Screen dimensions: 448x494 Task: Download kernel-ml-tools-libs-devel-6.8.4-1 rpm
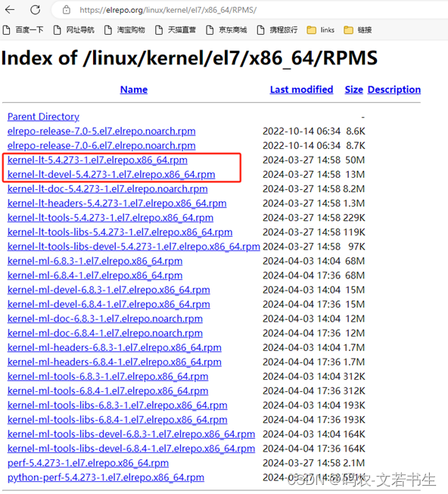(131, 449)
